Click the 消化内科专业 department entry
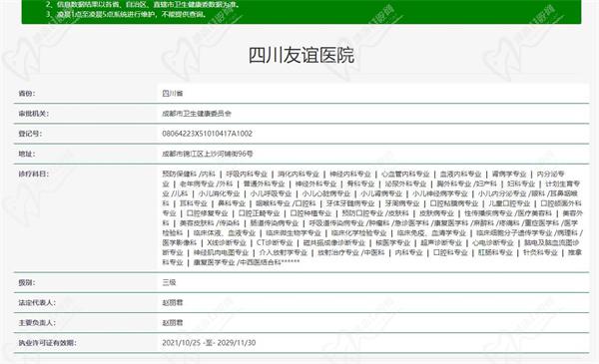The image size is (599, 364). tap(299, 174)
